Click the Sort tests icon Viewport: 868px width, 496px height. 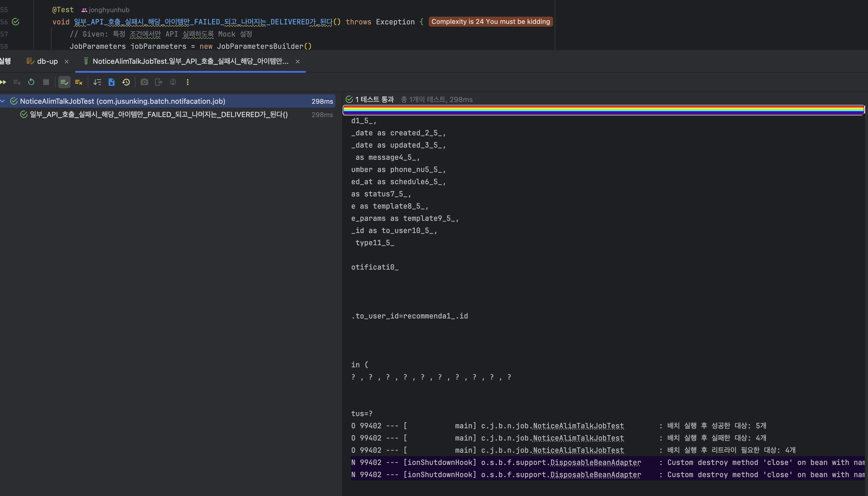[x=97, y=82]
